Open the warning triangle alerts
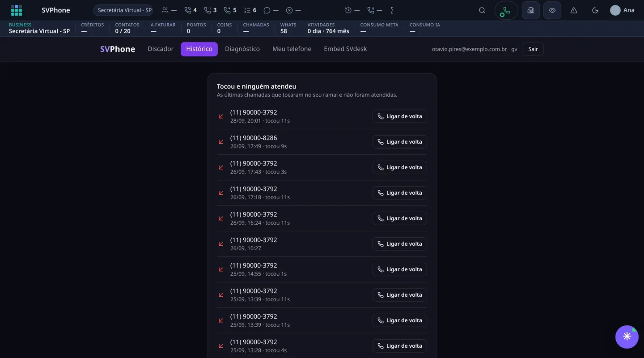 [574, 10]
